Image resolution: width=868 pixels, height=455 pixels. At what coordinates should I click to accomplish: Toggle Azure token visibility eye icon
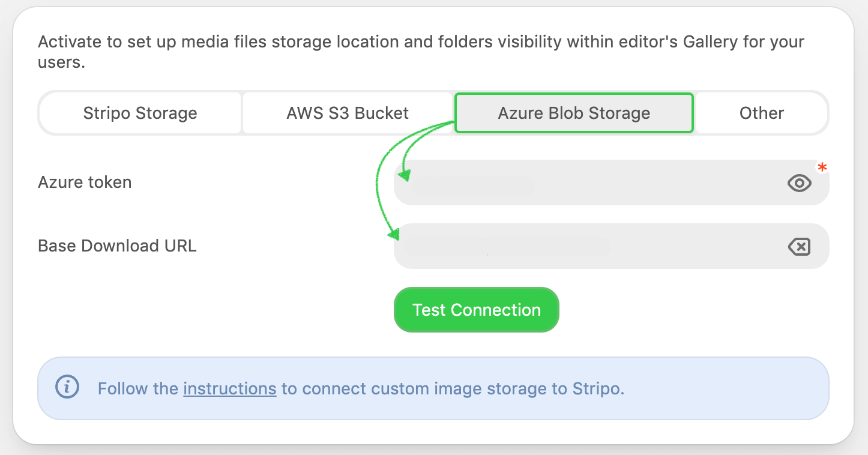coord(799,183)
